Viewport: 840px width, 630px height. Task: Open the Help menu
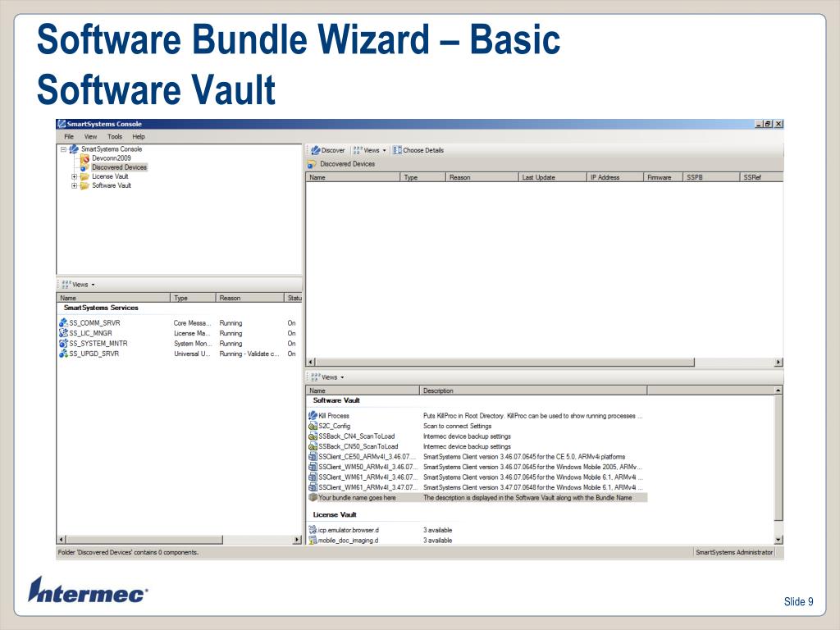139,137
